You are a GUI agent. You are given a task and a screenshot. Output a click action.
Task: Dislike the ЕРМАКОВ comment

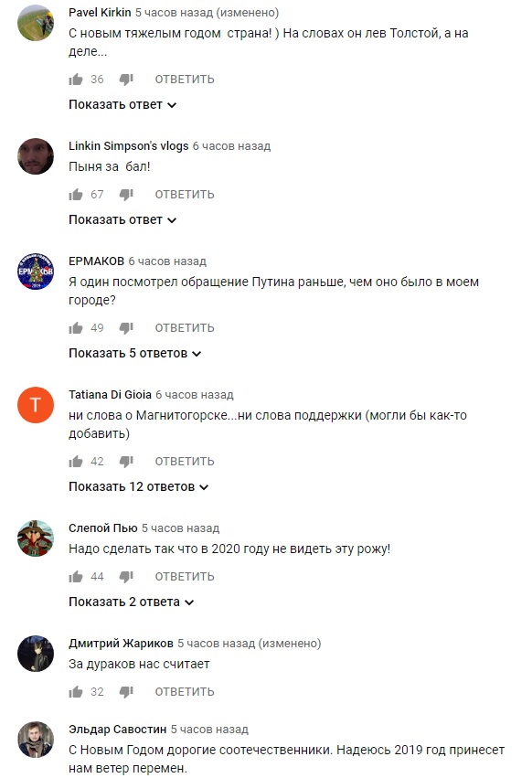tap(126, 328)
